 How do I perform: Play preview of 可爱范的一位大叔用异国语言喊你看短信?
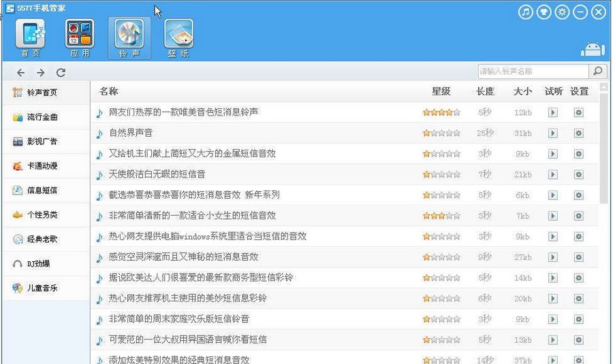click(x=553, y=340)
